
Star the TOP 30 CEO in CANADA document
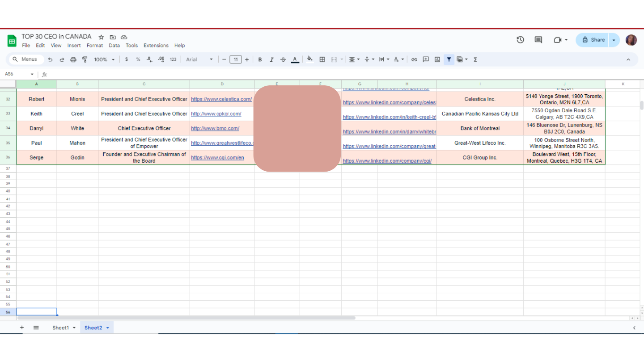coord(102,37)
